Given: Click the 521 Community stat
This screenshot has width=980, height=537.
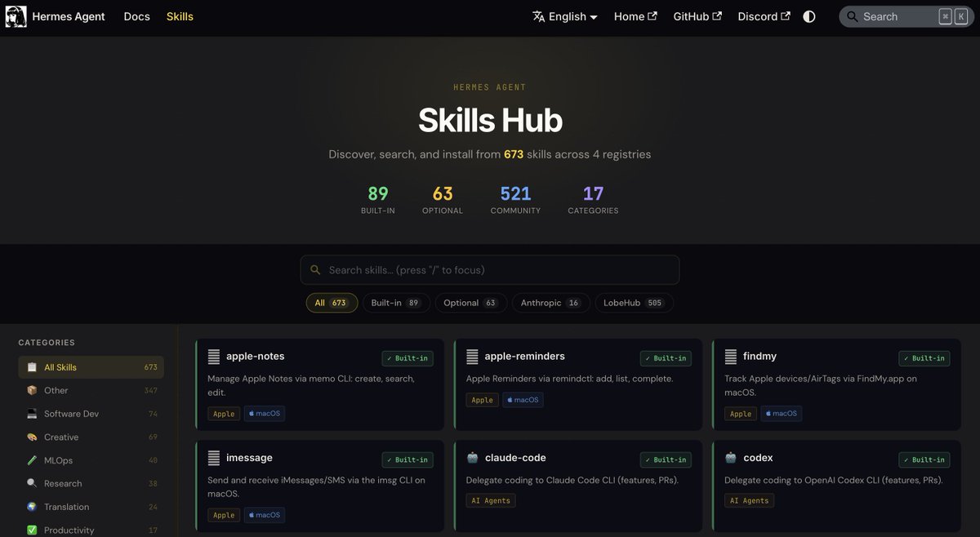Looking at the screenshot, I should click(x=515, y=199).
